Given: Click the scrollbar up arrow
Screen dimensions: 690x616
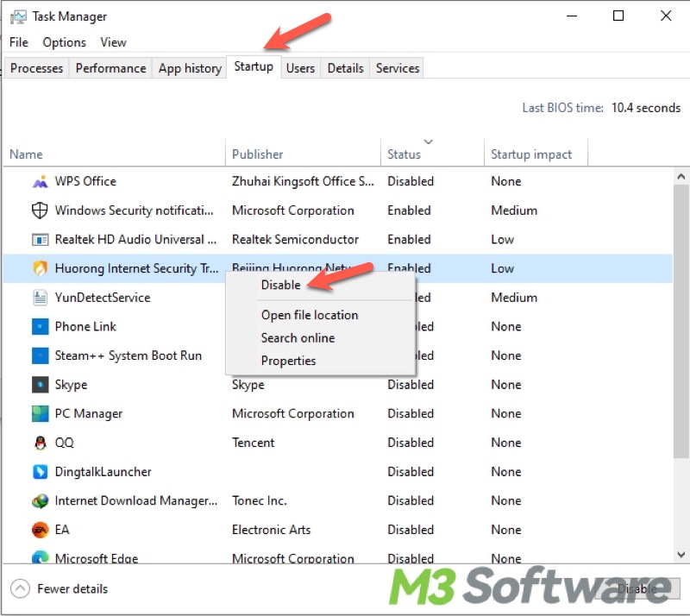Looking at the screenshot, I should click(681, 177).
